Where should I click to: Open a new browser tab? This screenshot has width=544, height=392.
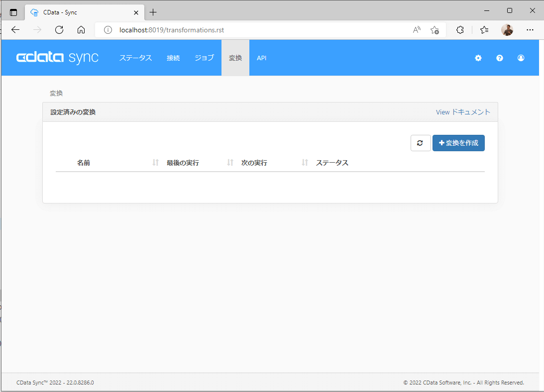(x=153, y=12)
